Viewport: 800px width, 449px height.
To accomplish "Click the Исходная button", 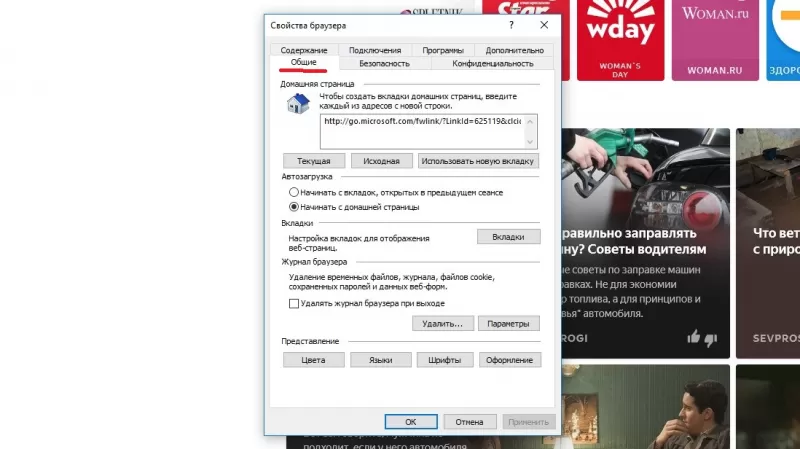I will click(382, 161).
